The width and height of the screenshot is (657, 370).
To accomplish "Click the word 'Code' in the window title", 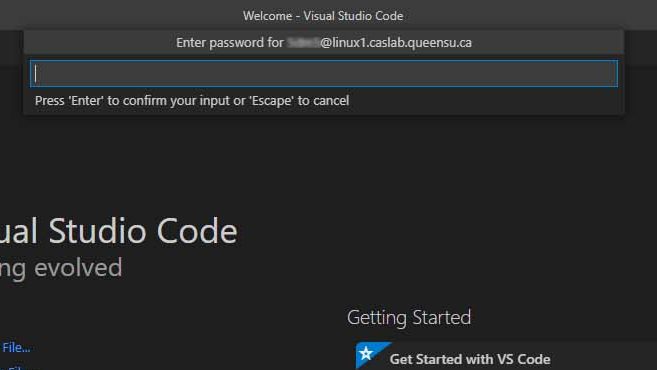I will point(389,16).
